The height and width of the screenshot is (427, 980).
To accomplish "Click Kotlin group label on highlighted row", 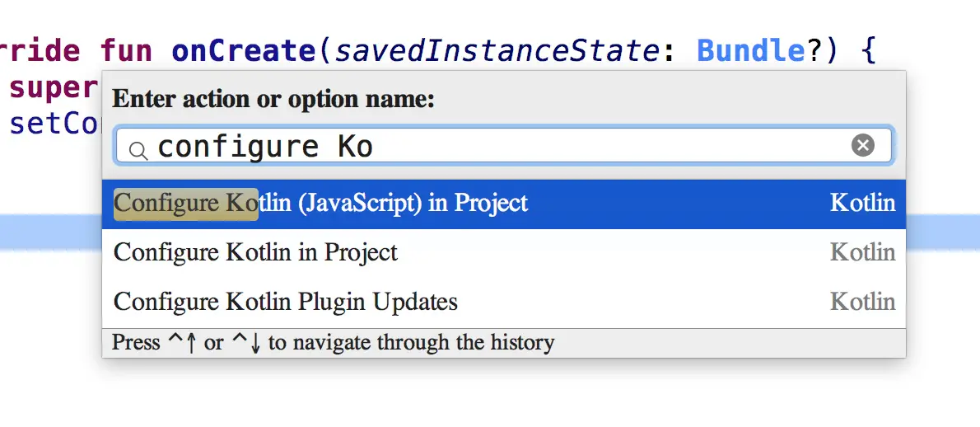I will 861,204.
